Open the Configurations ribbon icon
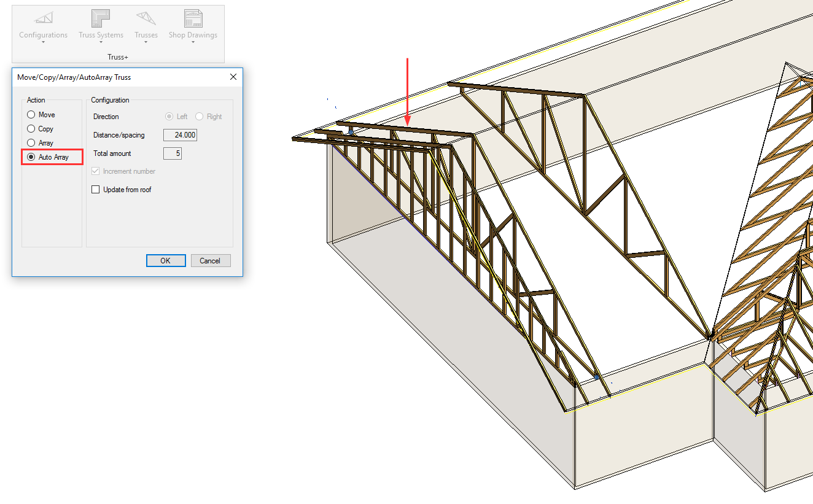This screenshot has width=813, height=504. 44,18
